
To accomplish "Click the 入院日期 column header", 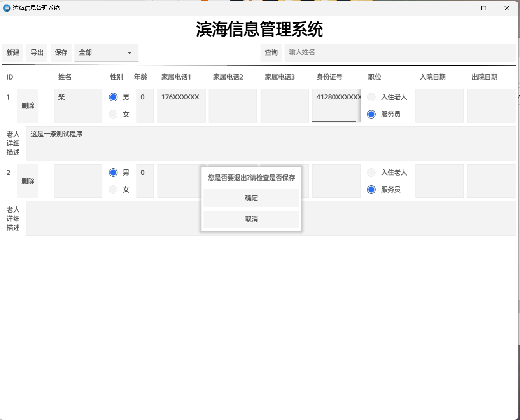I will 432,77.
